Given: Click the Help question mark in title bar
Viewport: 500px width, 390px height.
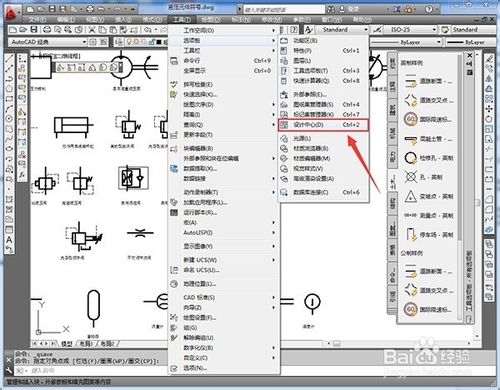Looking at the screenshot, I should [430, 9].
